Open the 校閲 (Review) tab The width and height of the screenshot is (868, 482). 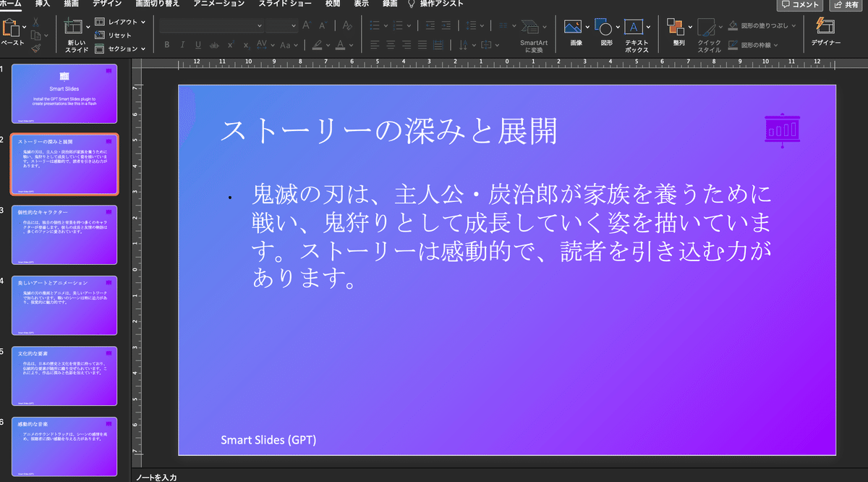pyautogui.click(x=333, y=4)
